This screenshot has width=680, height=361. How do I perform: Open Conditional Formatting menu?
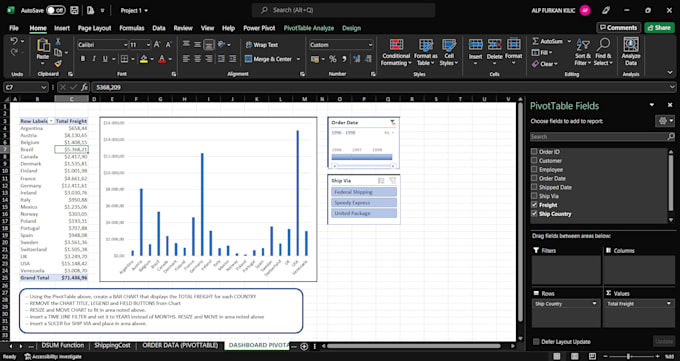(396, 52)
